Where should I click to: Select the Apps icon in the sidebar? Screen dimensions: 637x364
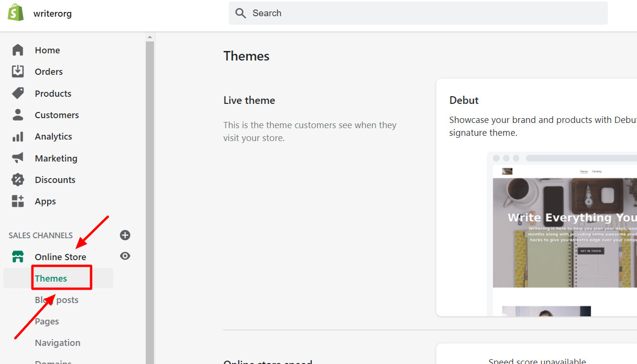(x=18, y=201)
